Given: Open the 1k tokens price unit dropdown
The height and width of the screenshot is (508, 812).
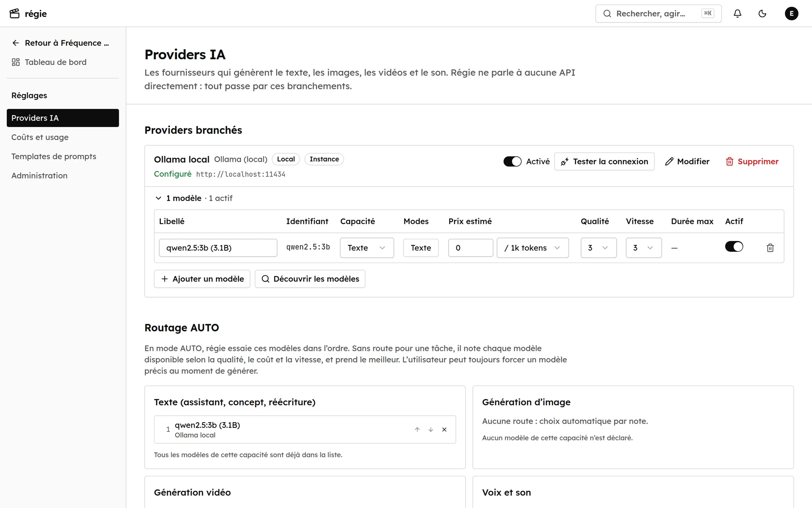Looking at the screenshot, I should [532, 248].
